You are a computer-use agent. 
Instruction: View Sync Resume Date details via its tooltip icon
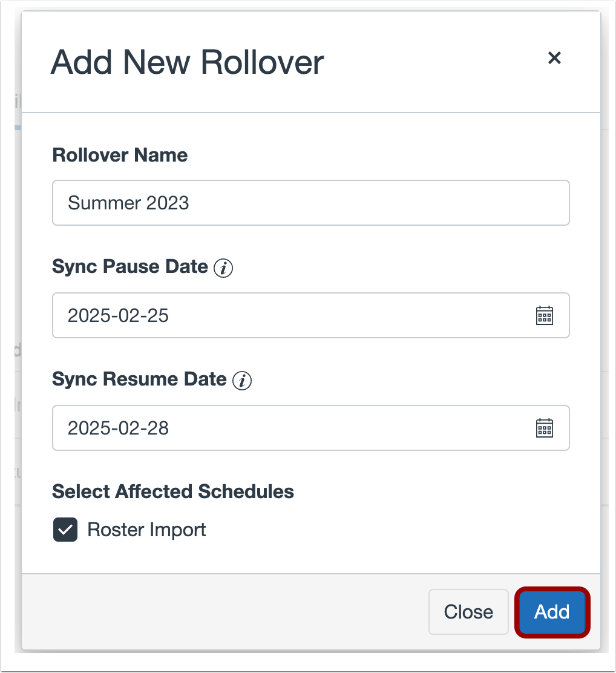point(241,381)
